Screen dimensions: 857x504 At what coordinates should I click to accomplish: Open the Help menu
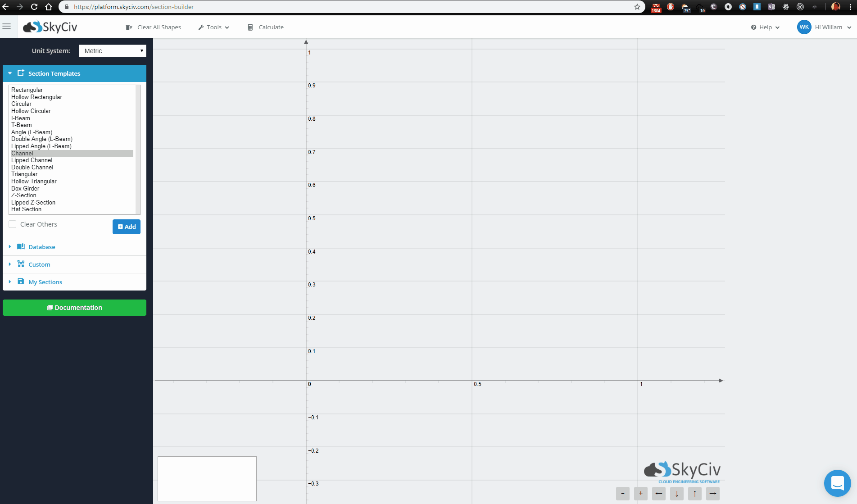coord(765,27)
